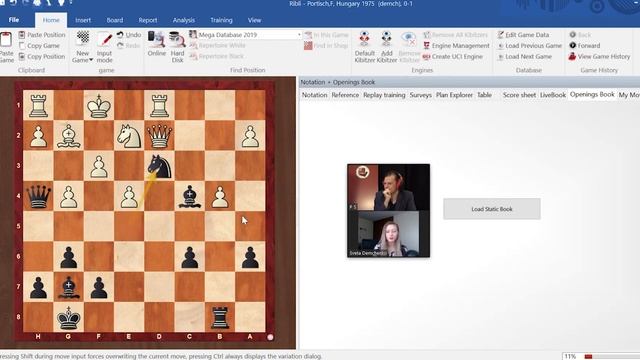Click the black queen on h4

click(38, 196)
